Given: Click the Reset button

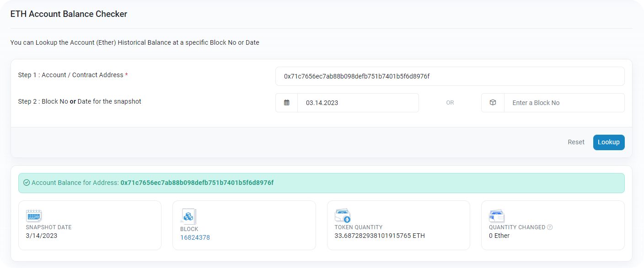Looking at the screenshot, I should 576,142.
